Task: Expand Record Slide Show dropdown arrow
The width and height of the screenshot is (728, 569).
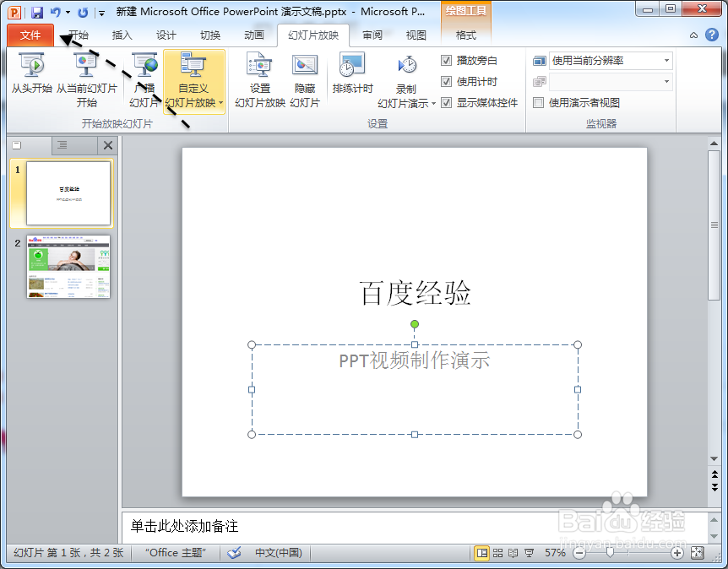Action: (x=433, y=103)
